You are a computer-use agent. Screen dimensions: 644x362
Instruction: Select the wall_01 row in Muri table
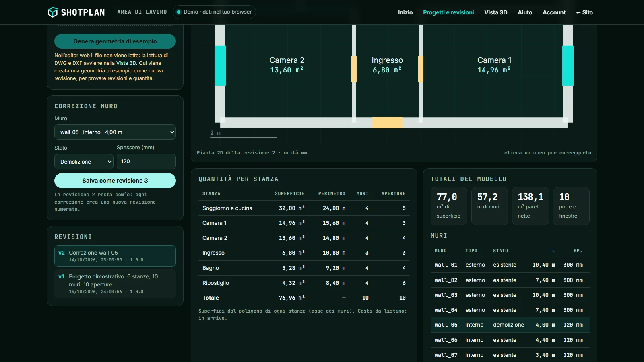click(510, 265)
